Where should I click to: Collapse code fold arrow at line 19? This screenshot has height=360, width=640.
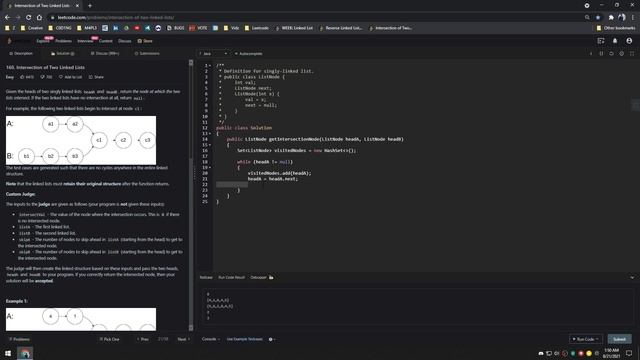click(210, 167)
